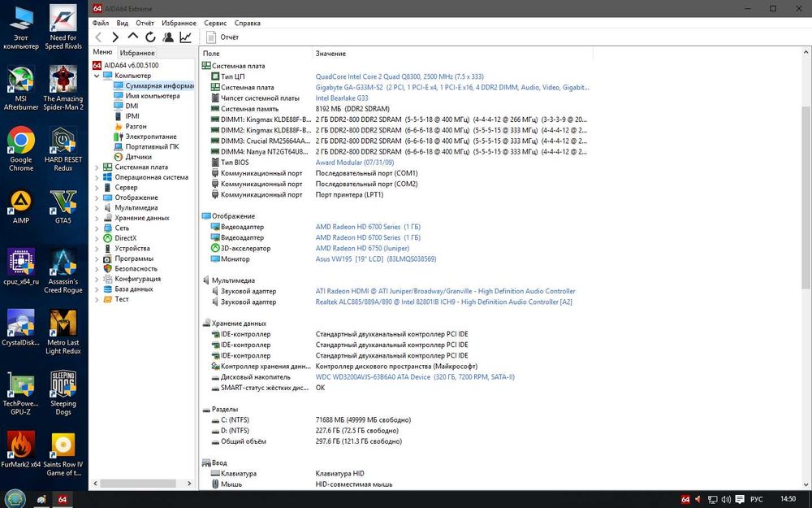The width and height of the screenshot is (812, 508).
Task: Click the FurMark2 x64 desktop icon
Action: 21,449
